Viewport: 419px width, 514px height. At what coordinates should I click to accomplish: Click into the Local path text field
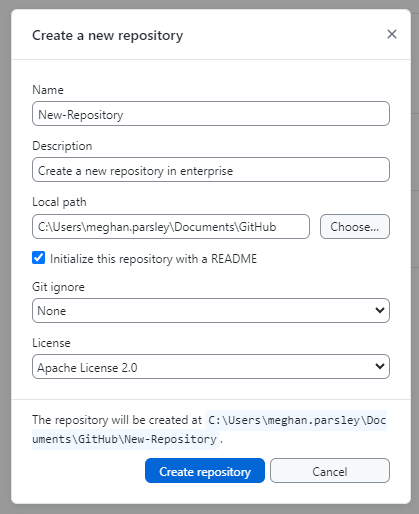(x=171, y=227)
